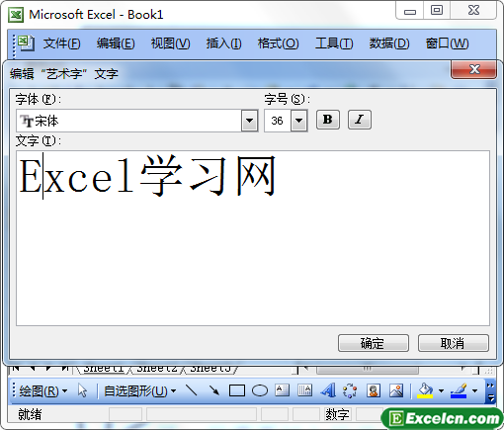The width and height of the screenshot is (504, 430).
Task: Apply the yellow Fill Color bucket
Action: click(x=425, y=390)
